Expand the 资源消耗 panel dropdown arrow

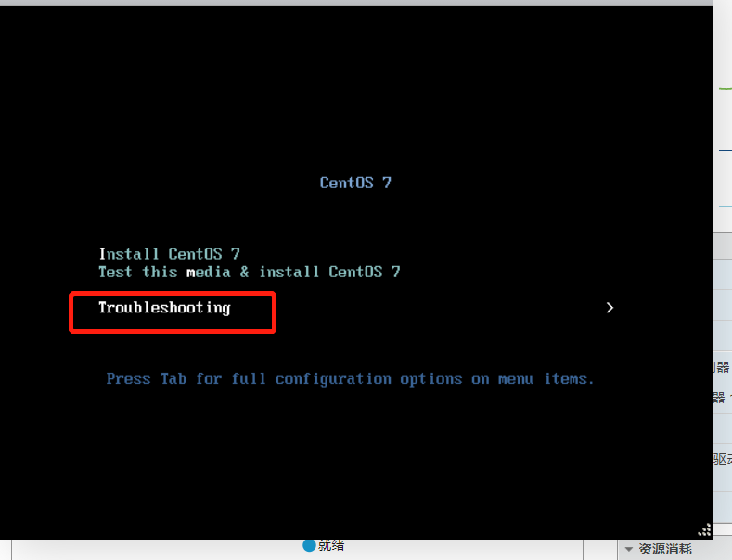tap(628, 549)
